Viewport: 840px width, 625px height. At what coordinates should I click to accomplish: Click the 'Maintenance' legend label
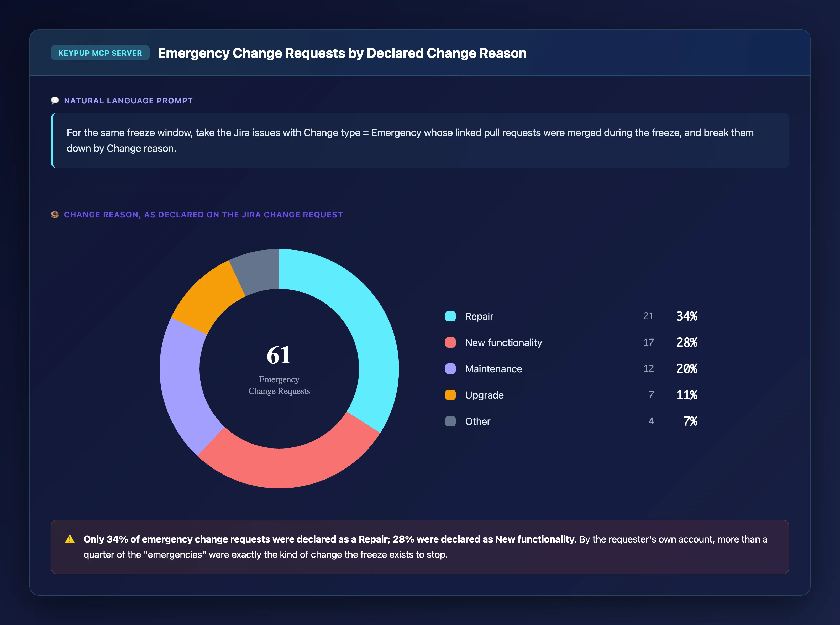pos(493,369)
